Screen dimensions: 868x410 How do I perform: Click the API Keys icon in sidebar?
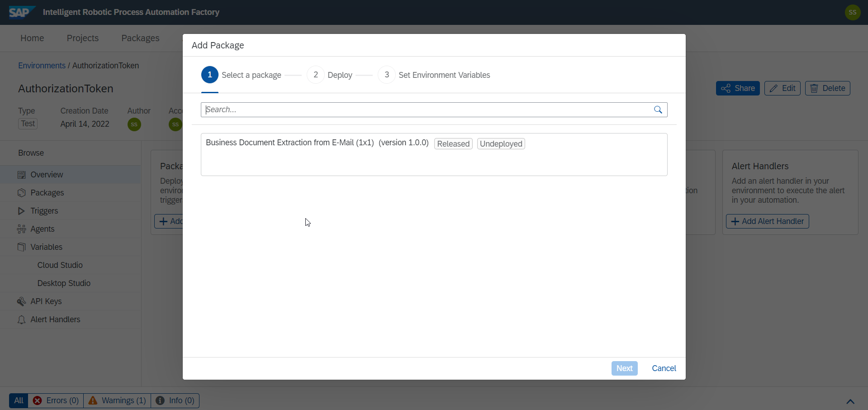(21, 301)
